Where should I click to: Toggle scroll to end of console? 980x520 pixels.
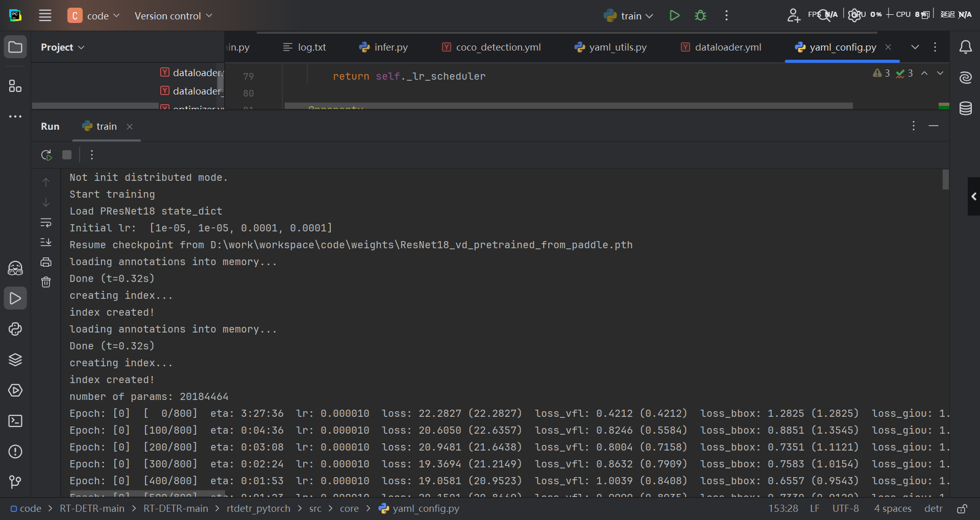click(x=46, y=242)
